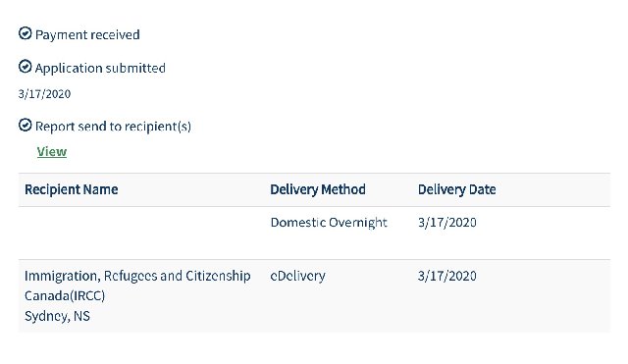Click the eDelivery row delivery date 3/17/2020
628x364 pixels.
click(x=447, y=276)
